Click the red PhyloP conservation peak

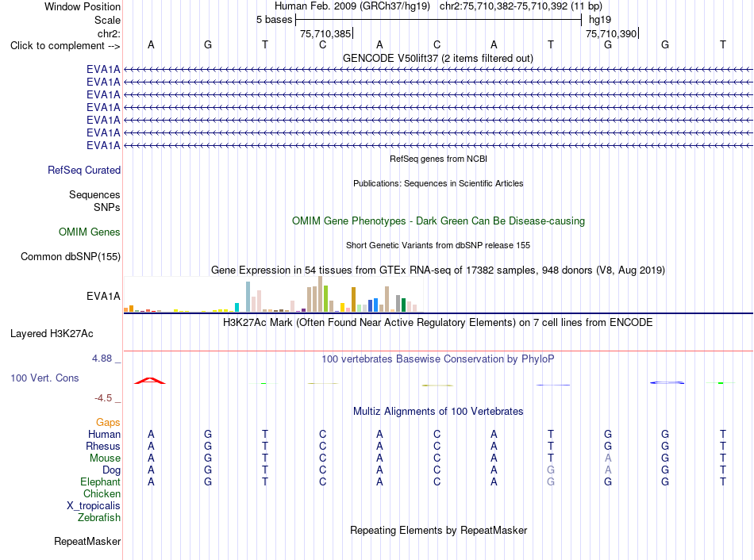(150, 381)
